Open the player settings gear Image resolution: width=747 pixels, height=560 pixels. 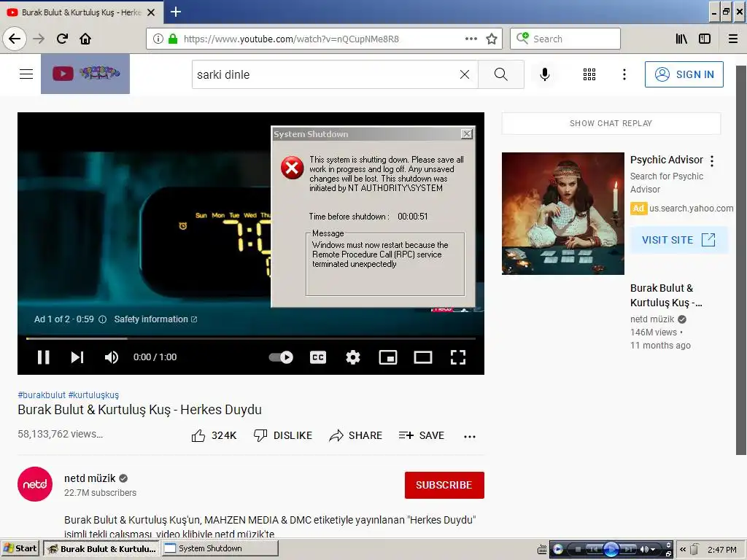click(x=352, y=357)
